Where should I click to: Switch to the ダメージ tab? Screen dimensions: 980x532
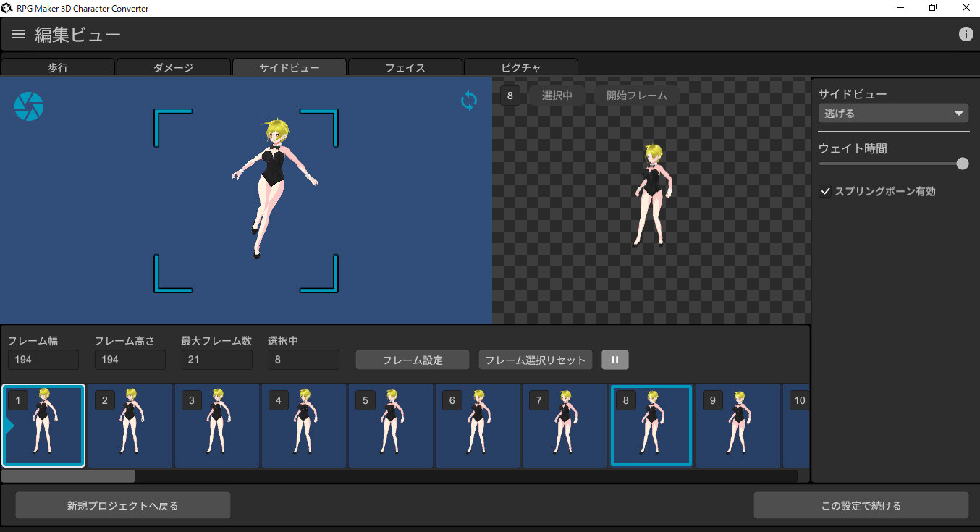point(174,67)
